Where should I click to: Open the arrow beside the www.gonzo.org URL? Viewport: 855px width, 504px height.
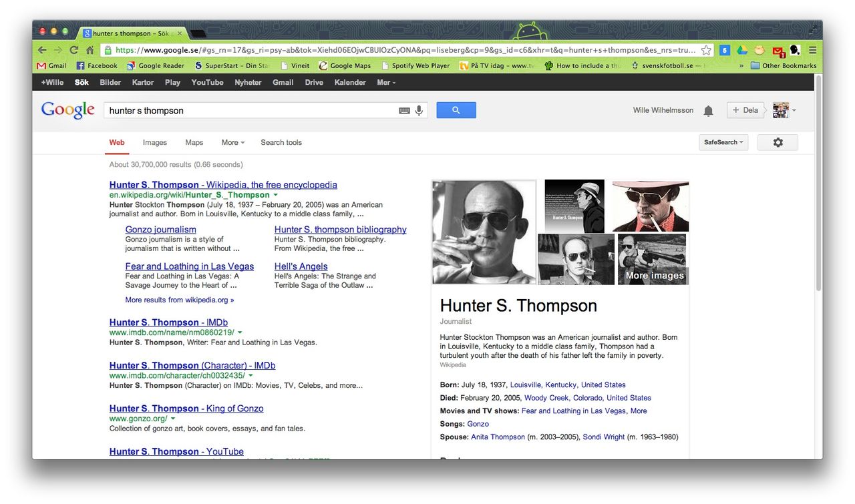tap(173, 419)
